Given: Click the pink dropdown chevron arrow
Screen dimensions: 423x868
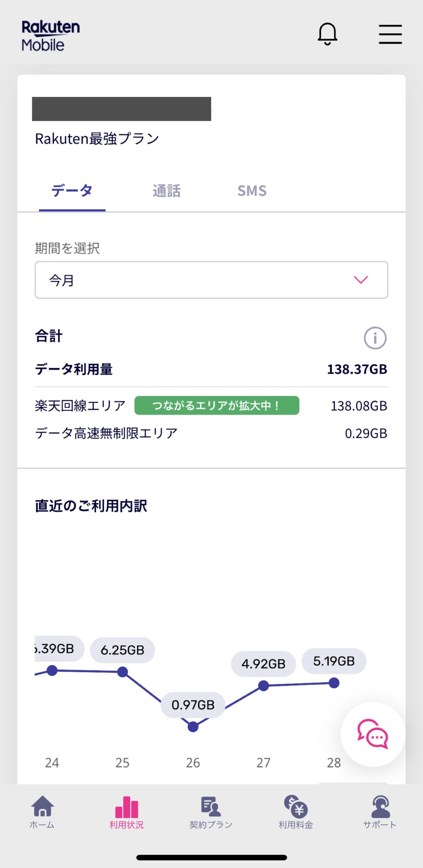Looking at the screenshot, I should 361,280.
